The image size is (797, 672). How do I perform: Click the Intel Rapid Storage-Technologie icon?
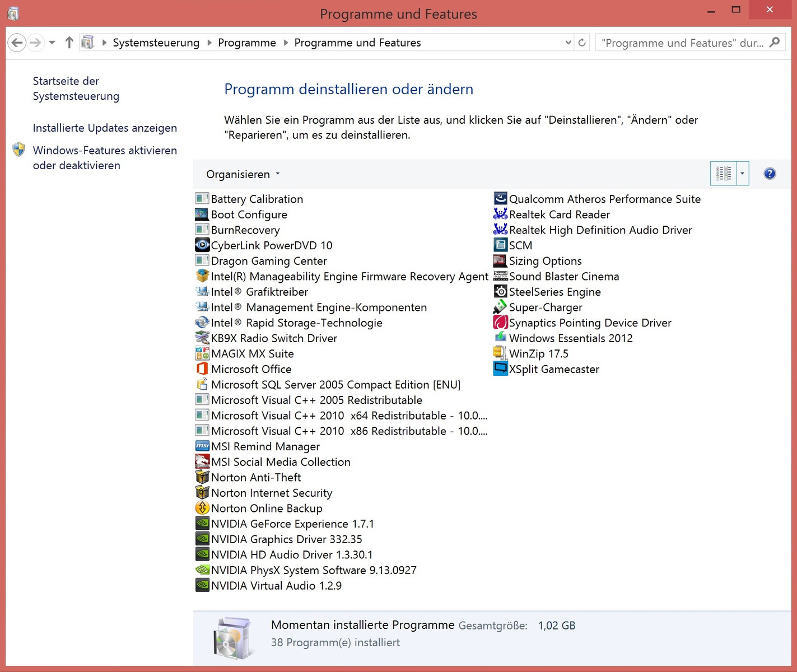202,323
